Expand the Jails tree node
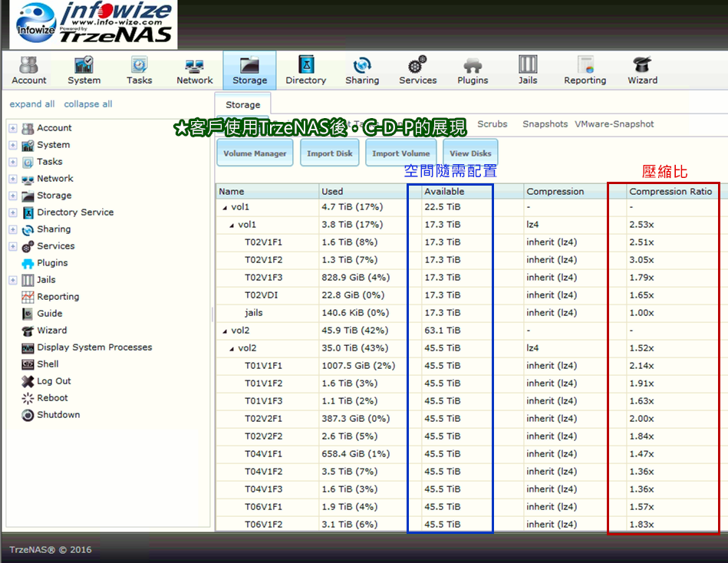 (x=13, y=280)
